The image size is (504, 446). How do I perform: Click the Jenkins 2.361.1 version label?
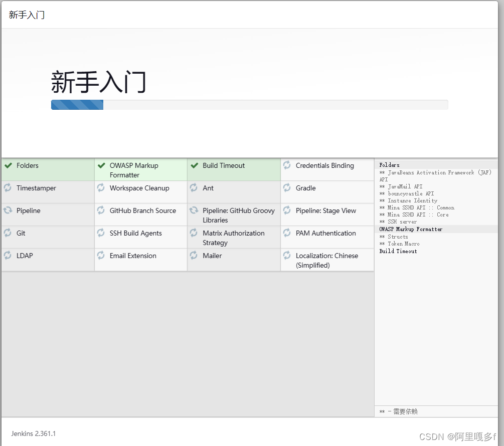(x=33, y=433)
